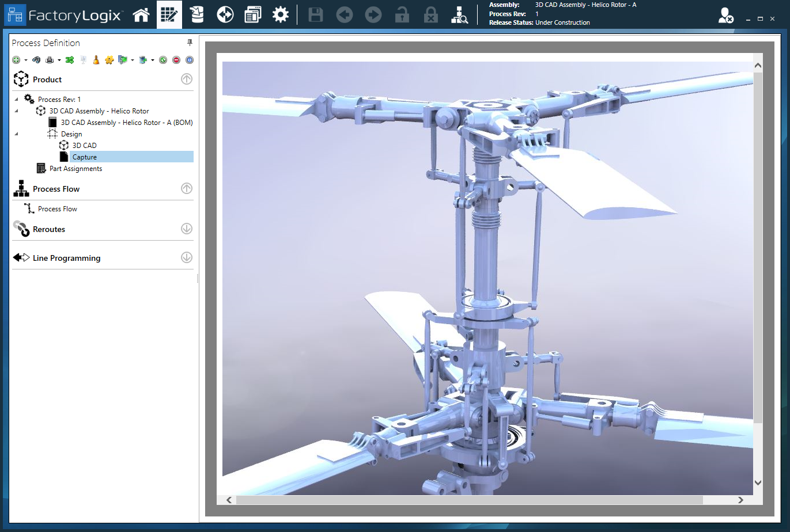This screenshot has height=532, width=790.
Task: Open the print icon dropdown menu
Action: point(58,59)
